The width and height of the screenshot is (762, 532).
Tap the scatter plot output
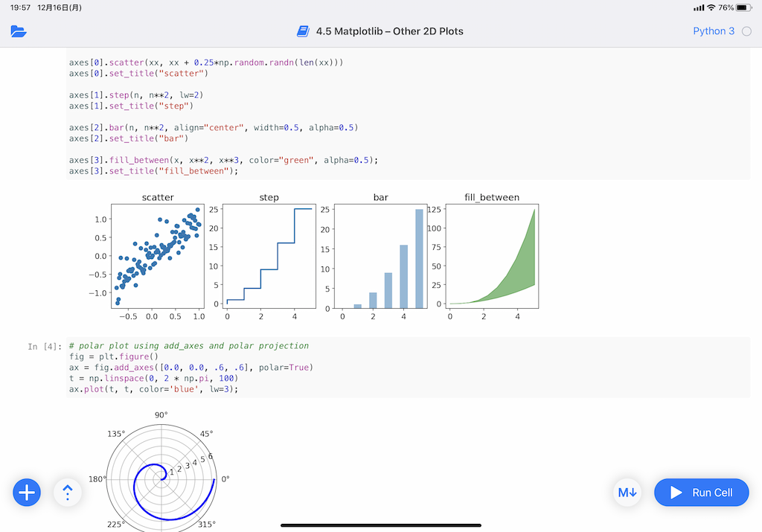point(158,256)
